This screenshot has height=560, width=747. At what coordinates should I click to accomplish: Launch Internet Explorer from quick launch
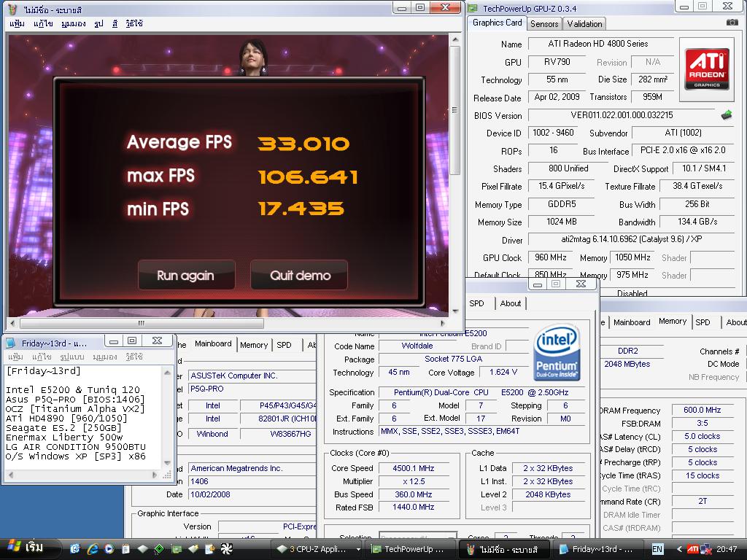pos(92,549)
